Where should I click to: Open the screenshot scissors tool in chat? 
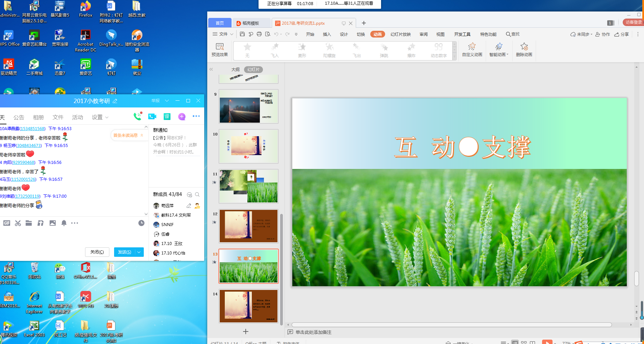[18, 223]
